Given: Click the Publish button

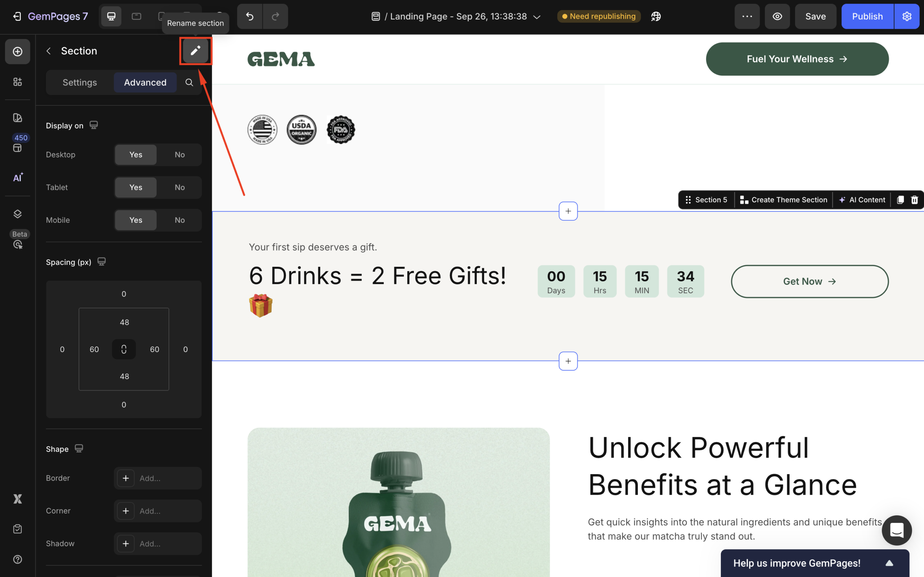Looking at the screenshot, I should coord(867,16).
